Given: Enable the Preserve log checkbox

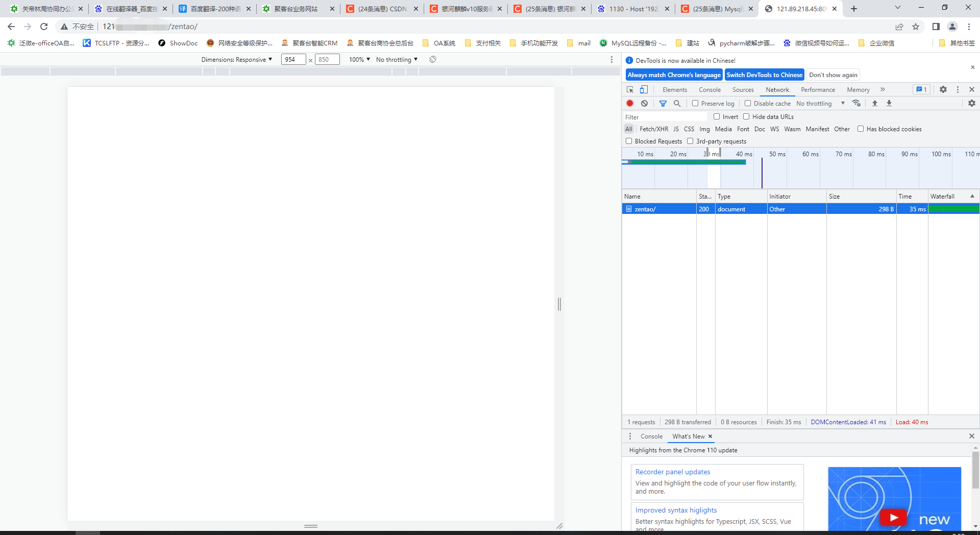Looking at the screenshot, I should coord(695,103).
